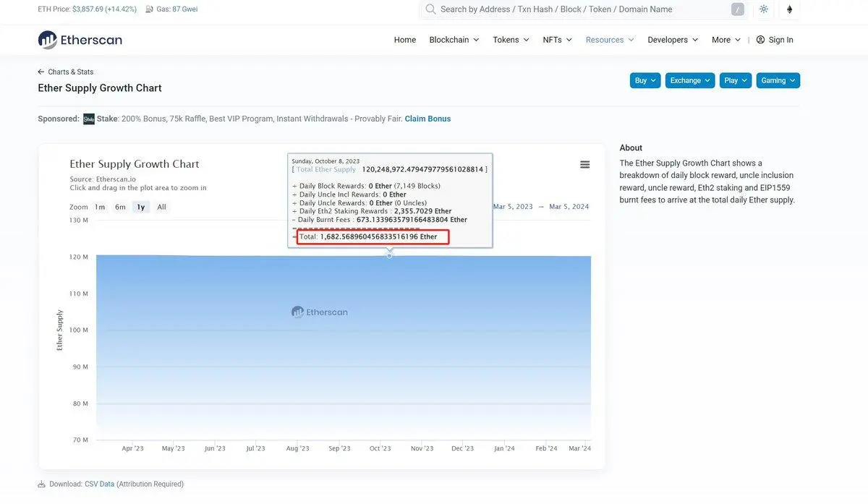Click the 70 M y-axis label
The width and height of the screenshot is (868, 504).
[x=80, y=440]
